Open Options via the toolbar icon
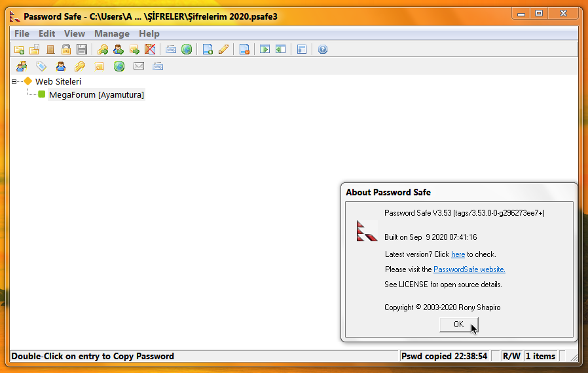This screenshot has width=588, height=373. click(x=301, y=49)
